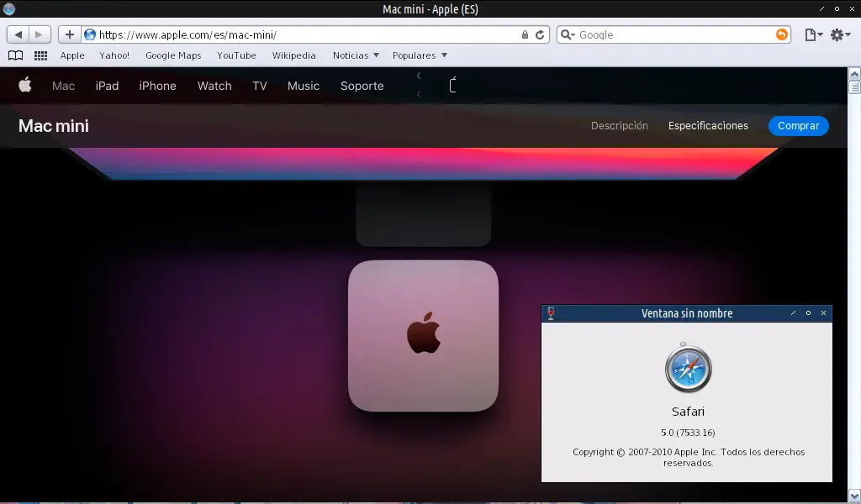This screenshot has width=861, height=504.
Task: Maximize the Ventana sin nombre window
Action: click(x=808, y=313)
